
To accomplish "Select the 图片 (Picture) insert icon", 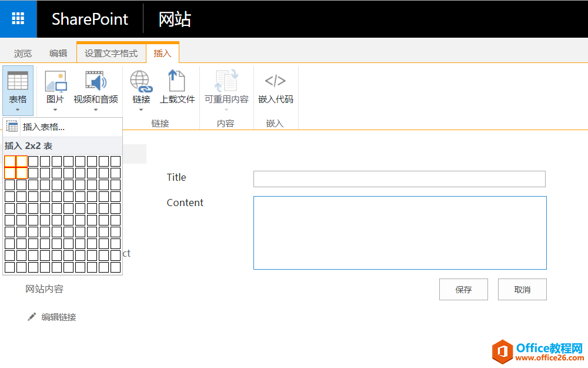I will coord(55,82).
